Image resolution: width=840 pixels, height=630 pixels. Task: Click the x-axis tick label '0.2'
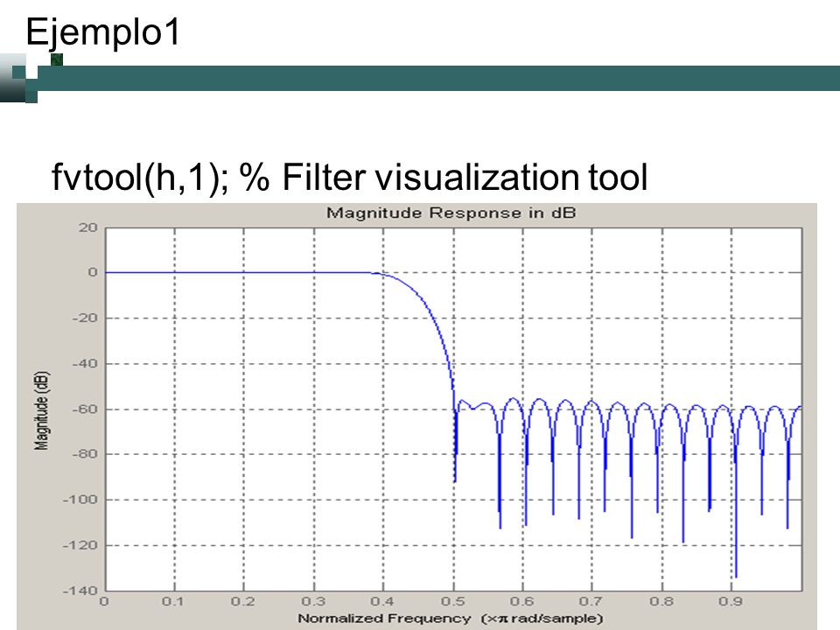pos(242,602)
